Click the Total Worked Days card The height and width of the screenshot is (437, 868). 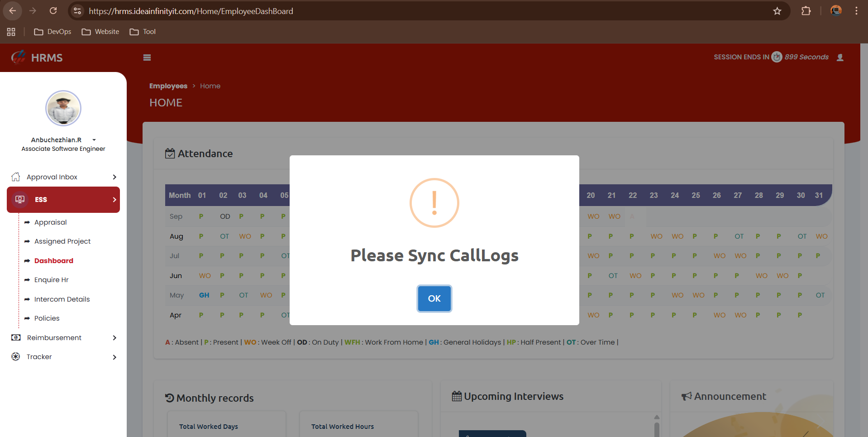227,424
